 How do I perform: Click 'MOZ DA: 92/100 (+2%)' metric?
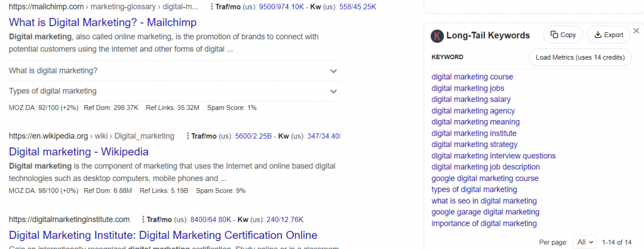[x=43, y=108]
